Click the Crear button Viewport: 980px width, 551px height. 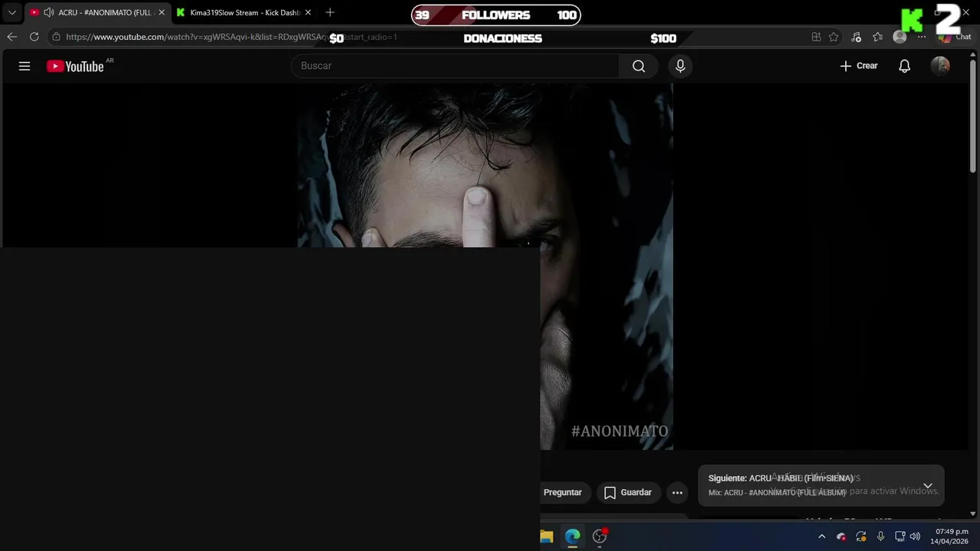coord(859,66)
